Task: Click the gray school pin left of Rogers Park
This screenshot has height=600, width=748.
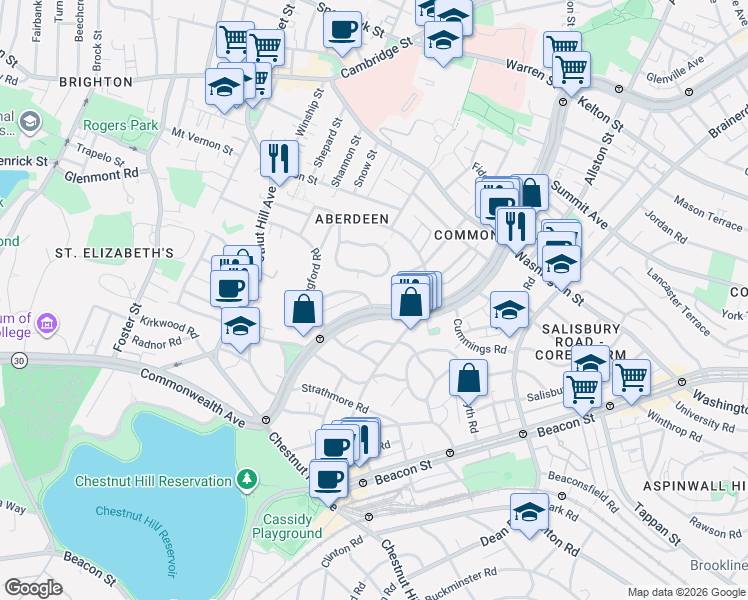Action: point(30,122)
